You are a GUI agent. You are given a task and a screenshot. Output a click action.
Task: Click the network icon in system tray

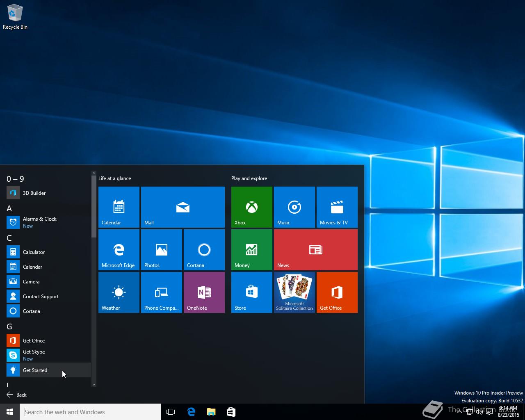469,412
